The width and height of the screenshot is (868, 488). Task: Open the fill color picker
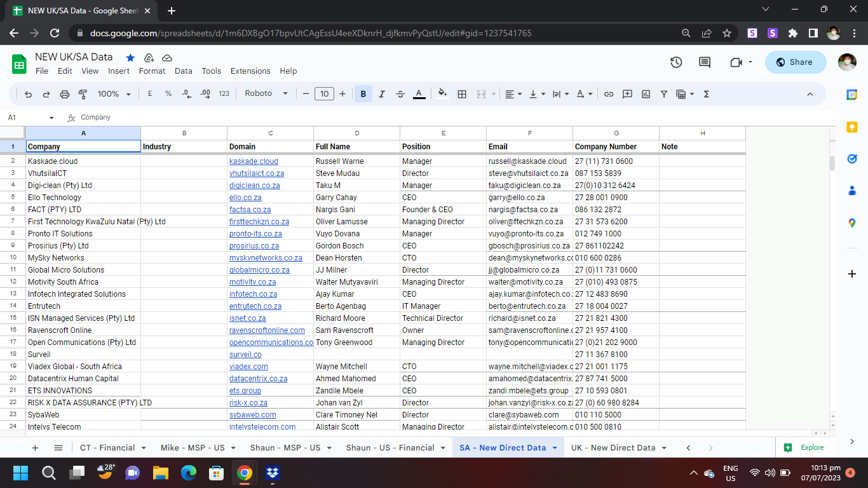point(442,94)
